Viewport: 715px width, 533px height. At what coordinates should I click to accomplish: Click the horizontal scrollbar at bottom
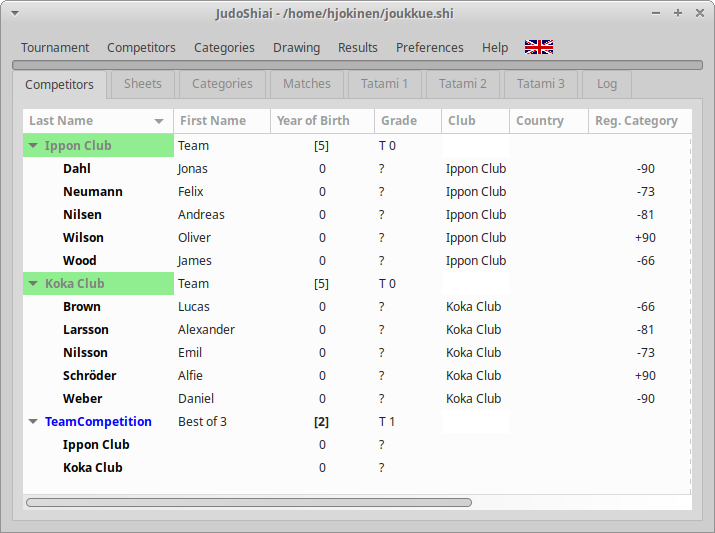(x=248, y=502)
